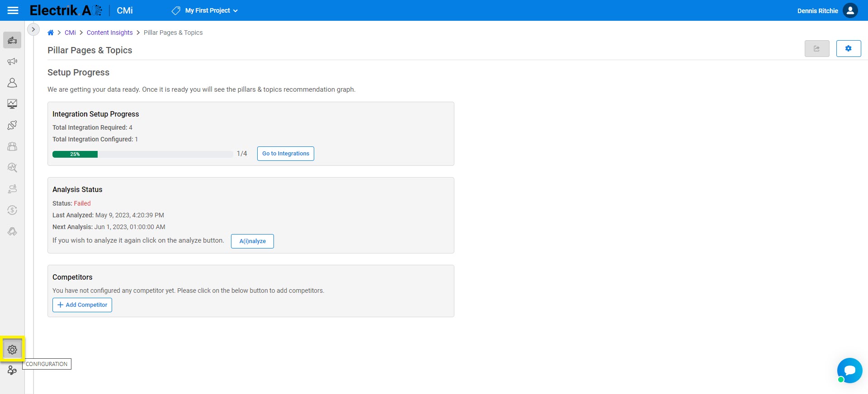Click Total Integration Required: 4 text
Screen dimensions: 868x394
pyautogui.click(x=92, y=127)
